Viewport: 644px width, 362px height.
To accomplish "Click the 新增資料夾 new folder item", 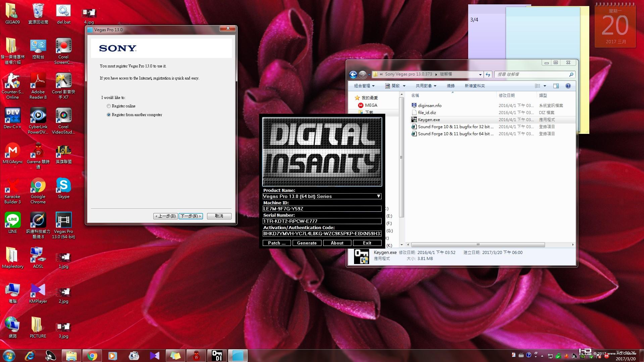I will (475, 86).
